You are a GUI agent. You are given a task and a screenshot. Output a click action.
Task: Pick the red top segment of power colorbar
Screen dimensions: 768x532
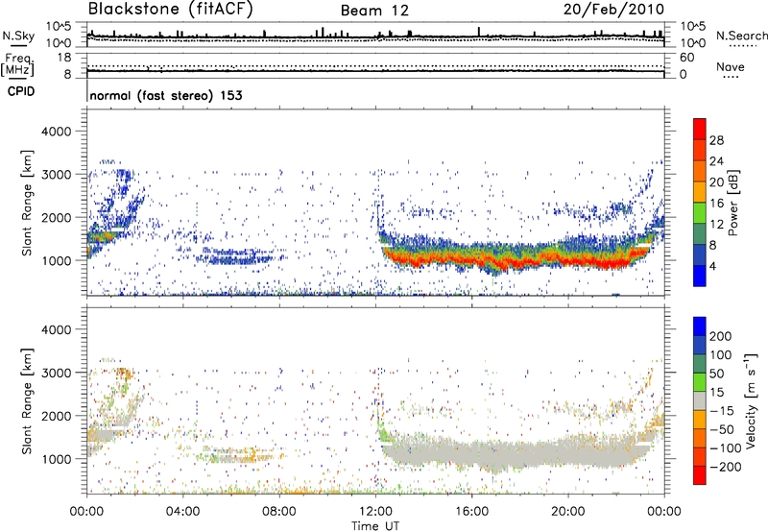(700, 130)
